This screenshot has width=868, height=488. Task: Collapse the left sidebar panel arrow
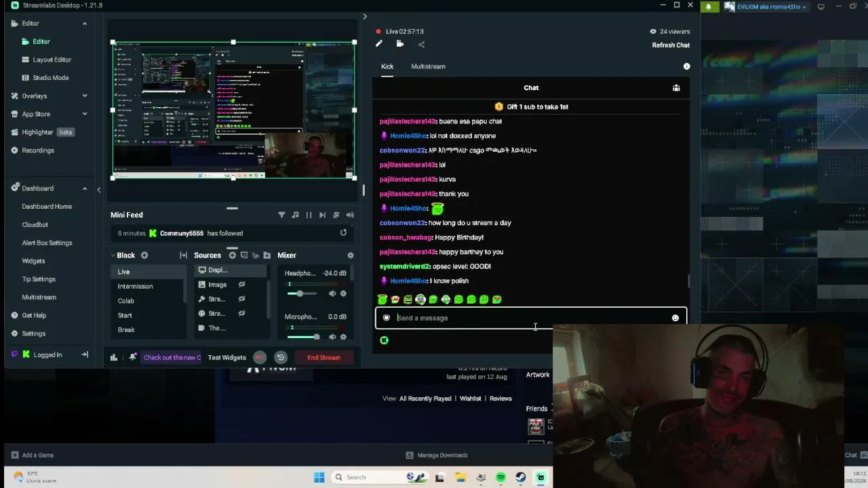pos(99,190)
